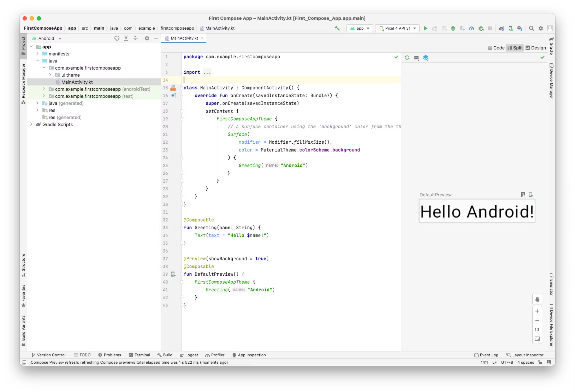
Task: Open Search Everywhere magnifier icon
Action: click(x=531, y=28)
